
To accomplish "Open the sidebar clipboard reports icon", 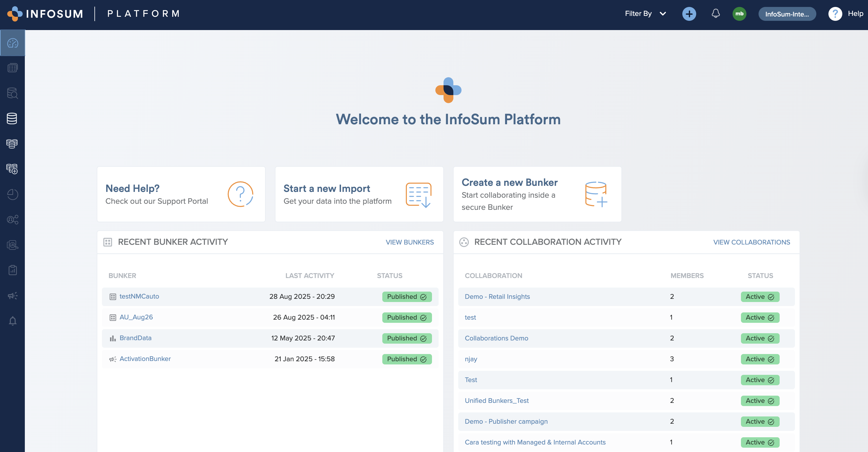I will (x=12, y=270).
